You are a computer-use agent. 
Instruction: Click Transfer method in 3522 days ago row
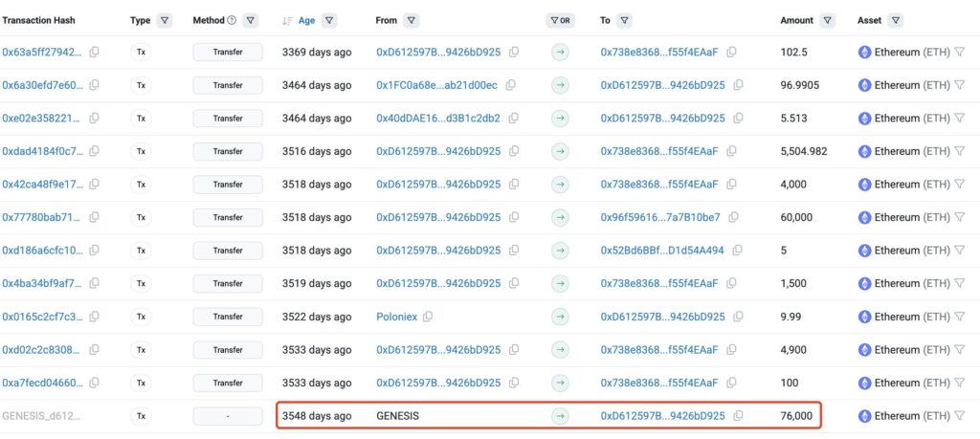[228, 317]
